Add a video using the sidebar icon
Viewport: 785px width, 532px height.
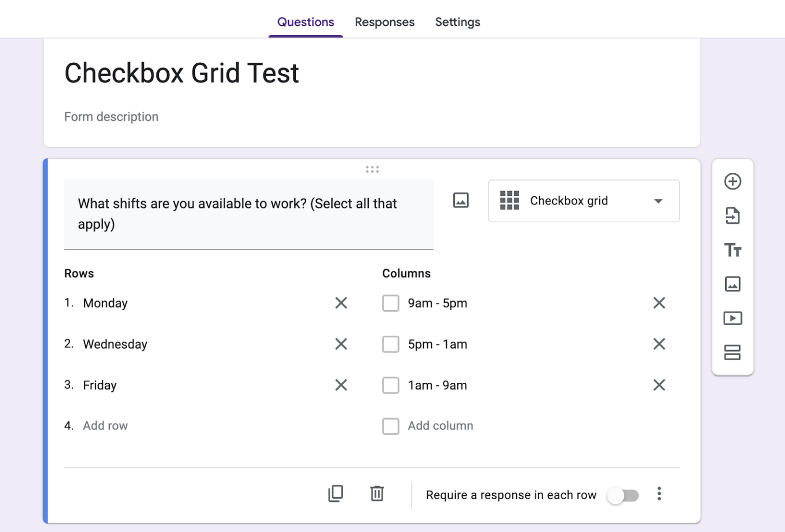[x=733, y=318]
